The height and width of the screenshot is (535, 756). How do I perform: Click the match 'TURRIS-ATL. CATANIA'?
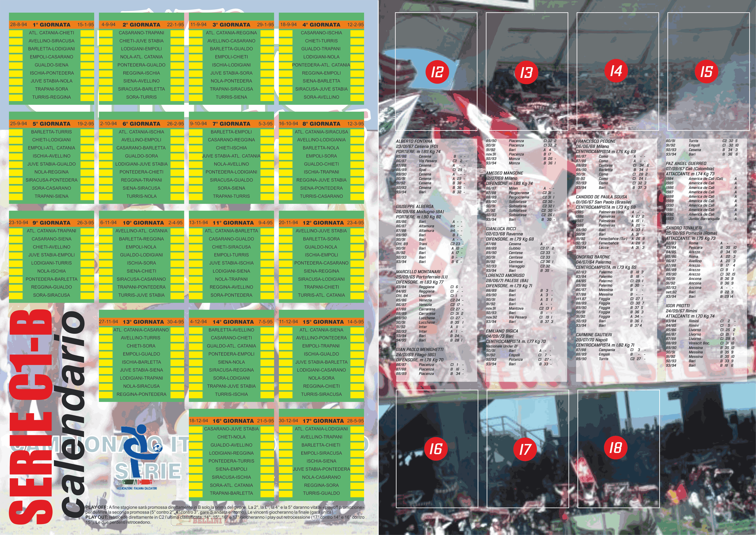click(321, 295)
